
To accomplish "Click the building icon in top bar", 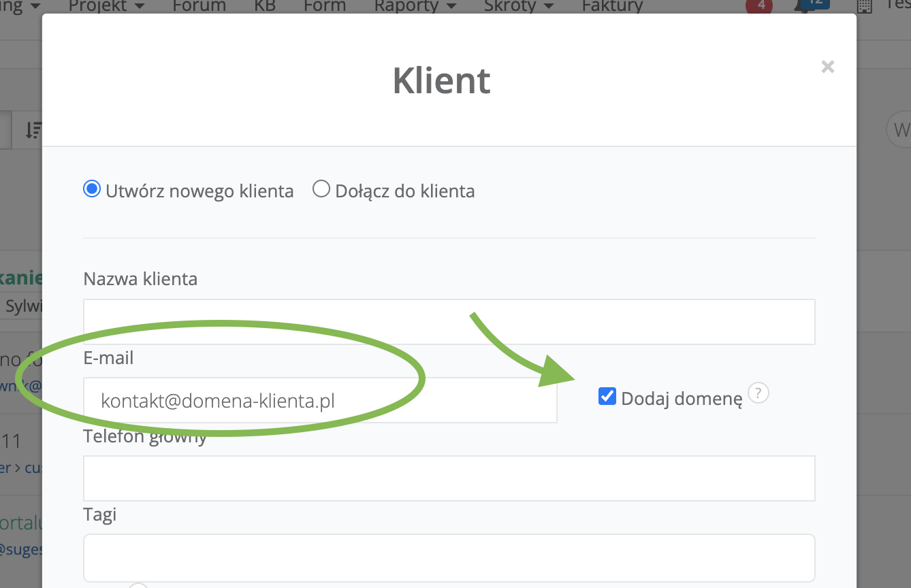I will click(864, 6).
